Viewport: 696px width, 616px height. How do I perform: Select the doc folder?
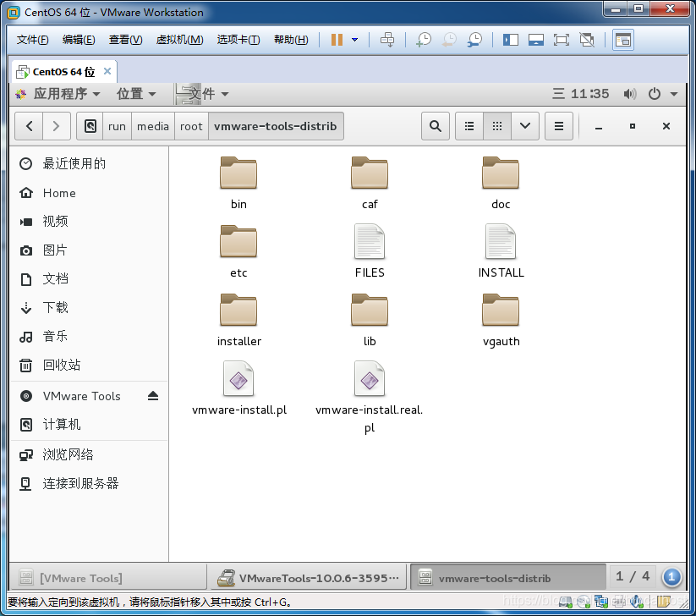501,183
